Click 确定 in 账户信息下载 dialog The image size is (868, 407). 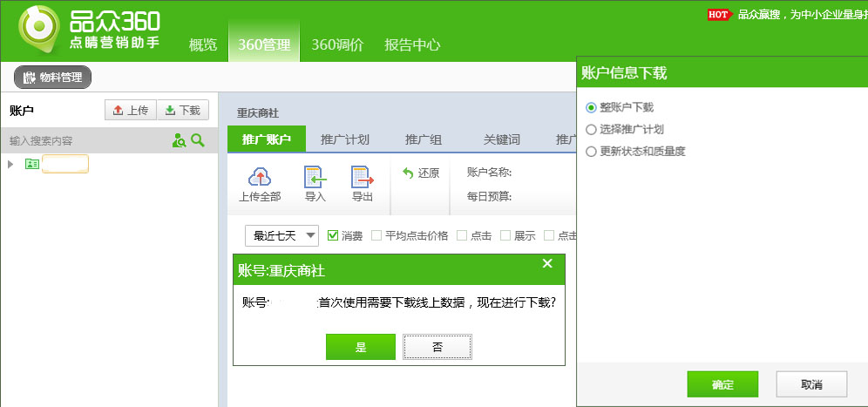[722, 384]
